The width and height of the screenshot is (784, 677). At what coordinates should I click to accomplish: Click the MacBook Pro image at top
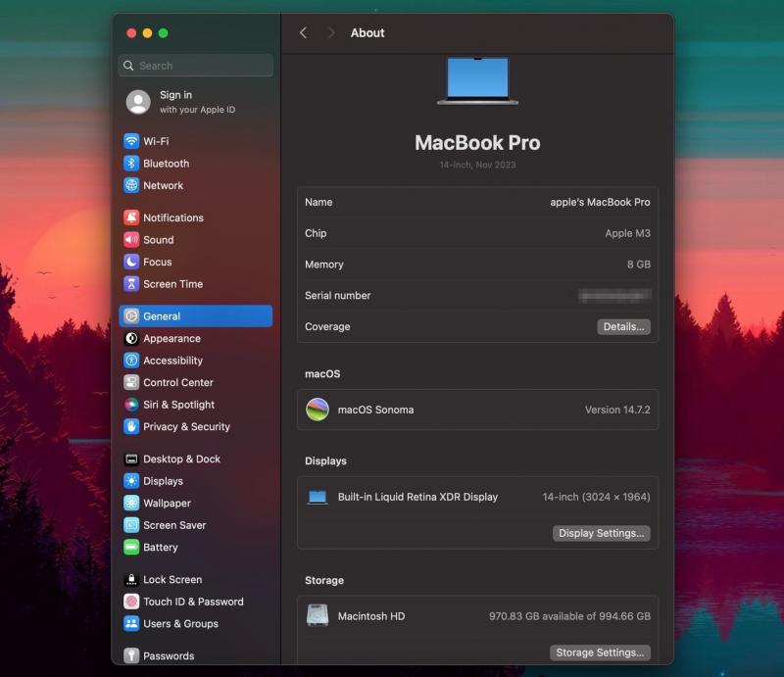tap(477, 80)
